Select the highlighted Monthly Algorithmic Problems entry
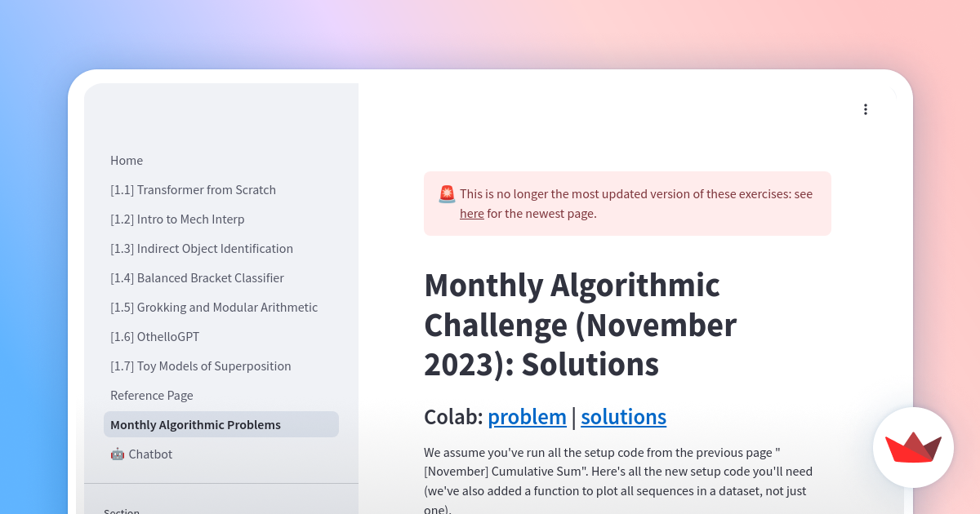Screen dimensions: 980x514 [x=195, y=424]
